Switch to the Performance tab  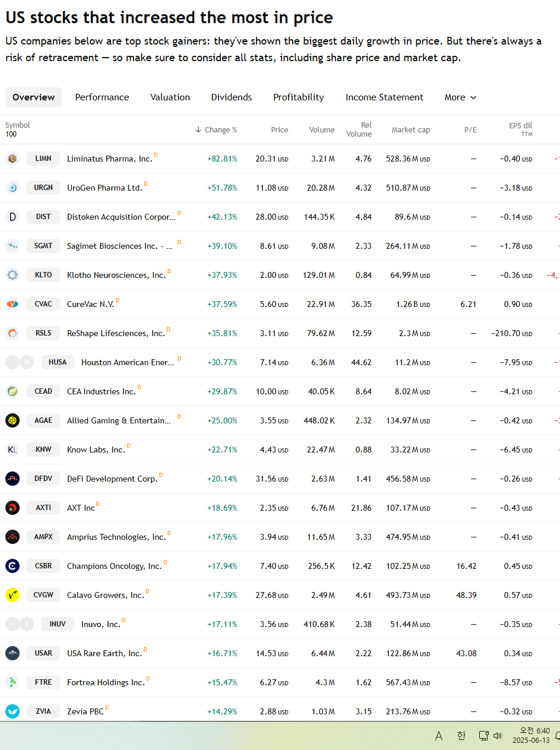point(102,97)
